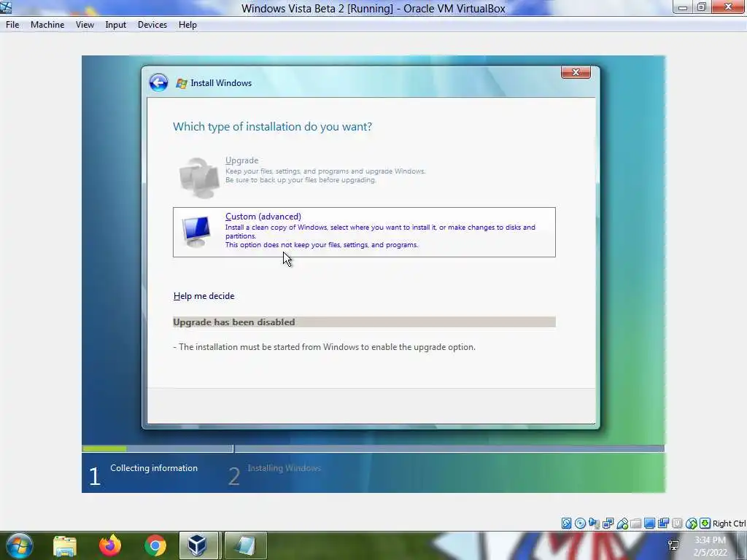Restore down the VirtualBox window
The image size is (747, 560).
702,7
